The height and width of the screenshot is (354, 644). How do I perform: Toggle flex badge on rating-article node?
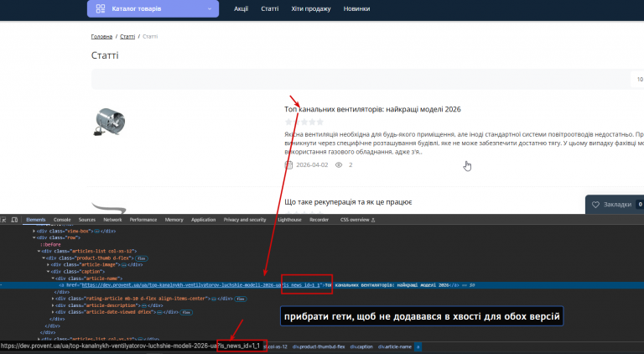241,299
